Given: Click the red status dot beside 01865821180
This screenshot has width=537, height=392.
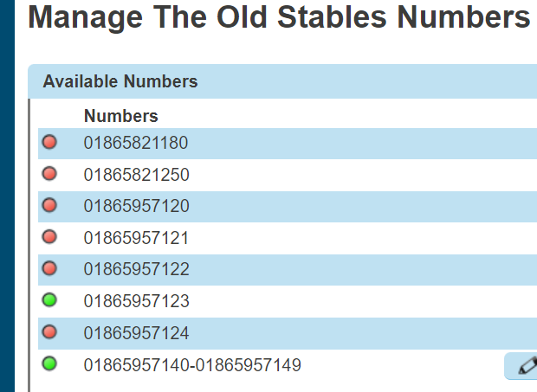Looking at the screenshot, I should coord(49,142).
